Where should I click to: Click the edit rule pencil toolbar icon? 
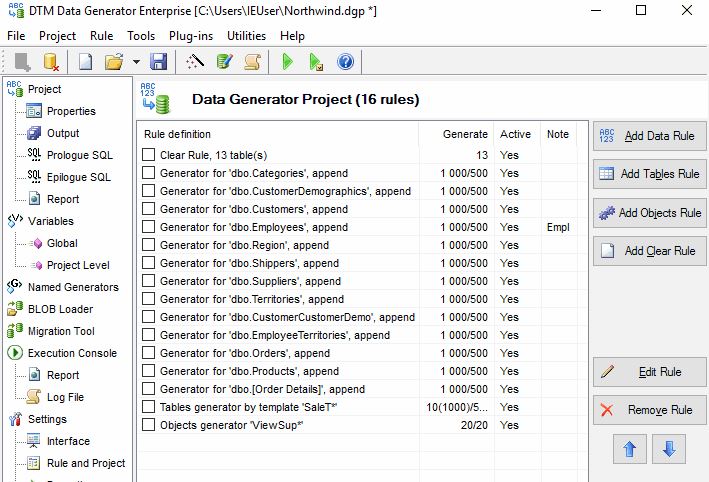click(x=224, y=61)
